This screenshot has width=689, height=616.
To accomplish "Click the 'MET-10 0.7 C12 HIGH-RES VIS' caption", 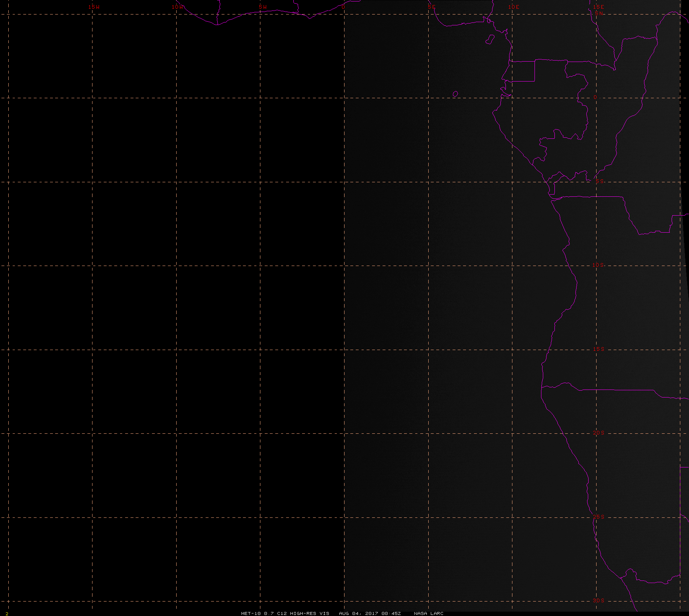I will click(285, 613).
